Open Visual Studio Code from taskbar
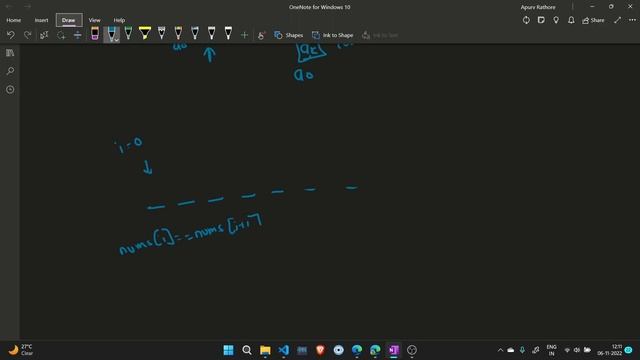 (x=283, y=350)
